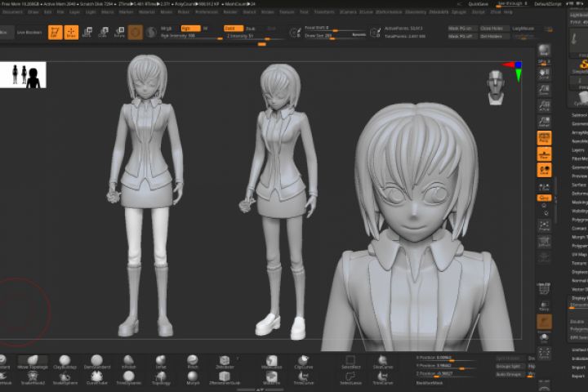
Task: Pick the SliceCurve brush
Action: (382, 362)
